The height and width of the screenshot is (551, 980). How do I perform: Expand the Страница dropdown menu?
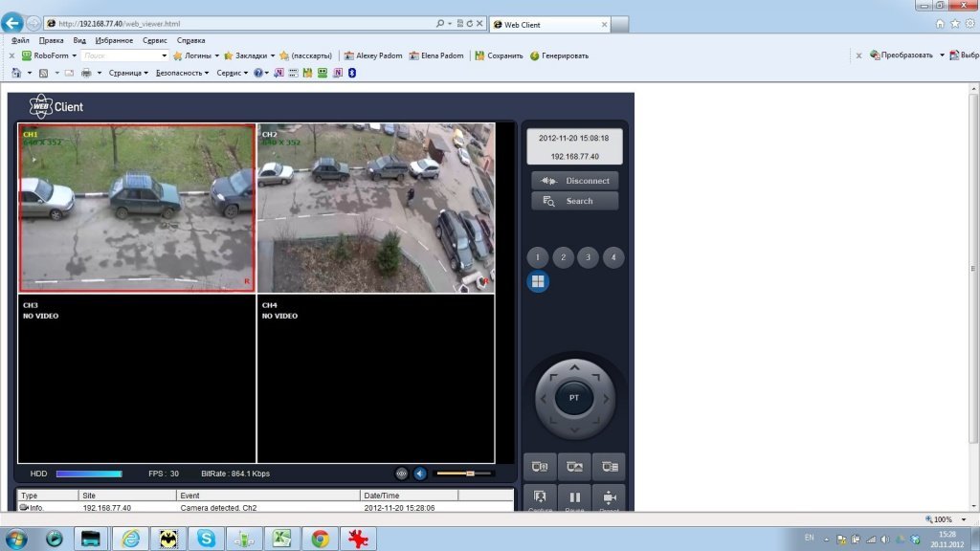(128, 73)
